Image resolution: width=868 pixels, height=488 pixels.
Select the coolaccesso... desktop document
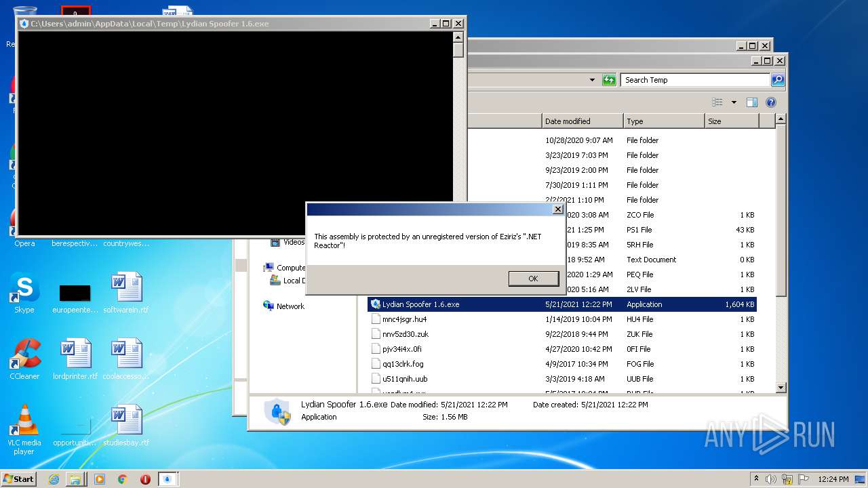(126, 360)
